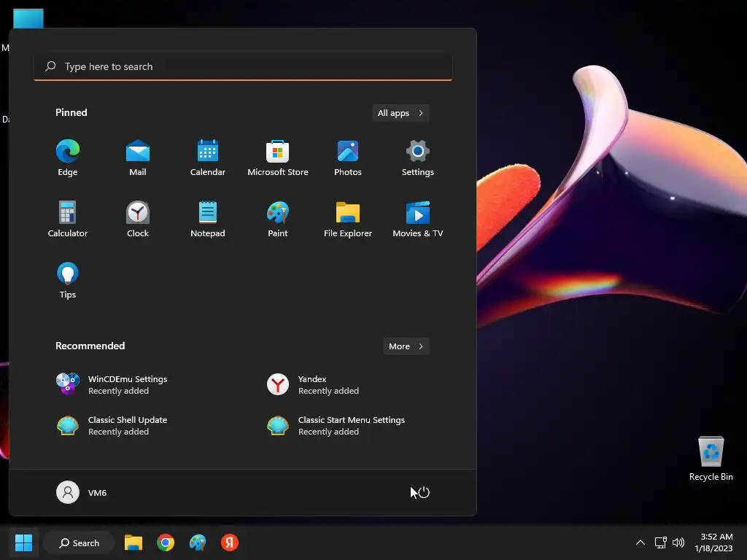Launch Google Chrome from the taskbar
This screenshot has height=560, width=747.
pyautogui.click(x=166, y=542)
